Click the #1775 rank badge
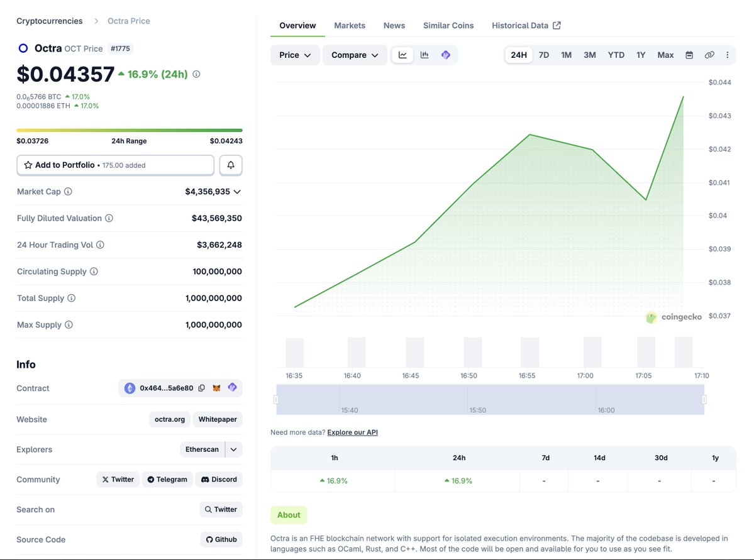 (x=120, y=48)
